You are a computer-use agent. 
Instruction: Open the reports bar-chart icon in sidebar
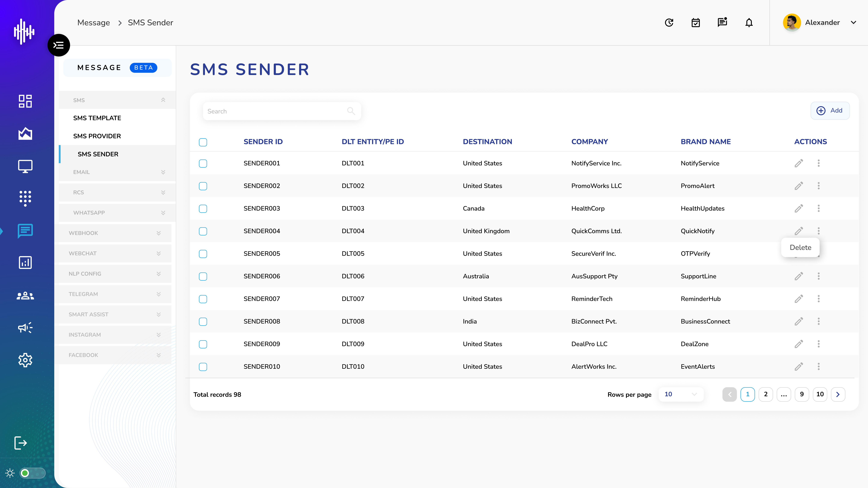coord(25,262)
